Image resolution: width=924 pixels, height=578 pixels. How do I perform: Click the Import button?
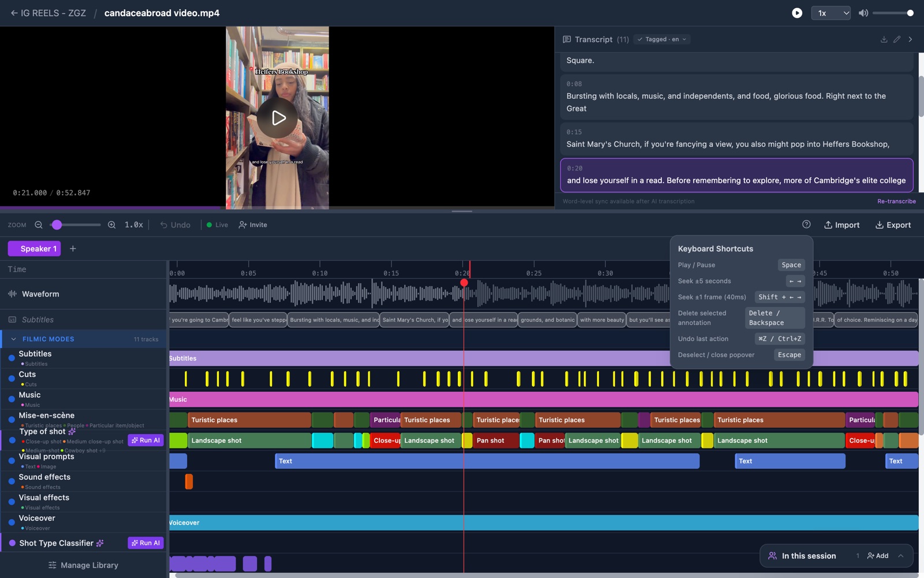[841, 225]
